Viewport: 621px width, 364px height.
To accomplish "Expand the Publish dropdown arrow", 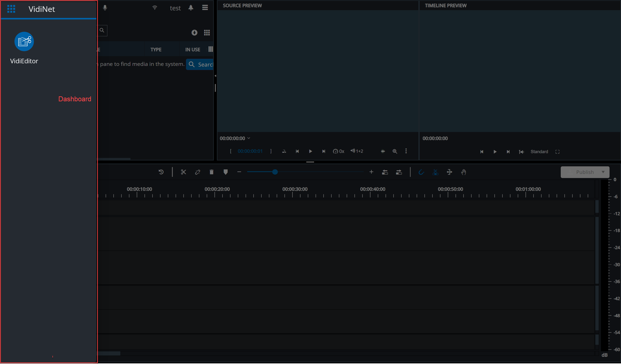I will click(x=603, y=172).
